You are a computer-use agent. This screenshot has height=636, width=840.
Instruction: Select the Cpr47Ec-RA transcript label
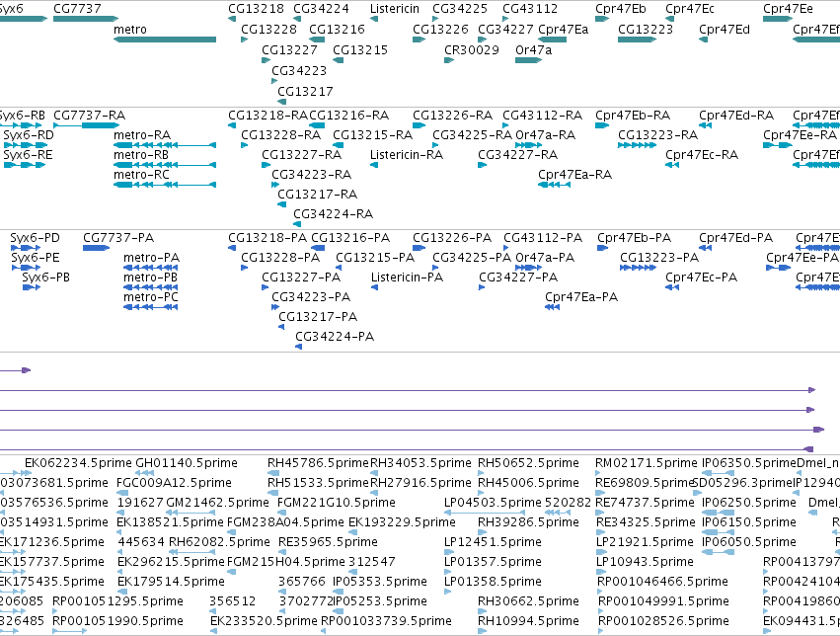coord(702,155)
